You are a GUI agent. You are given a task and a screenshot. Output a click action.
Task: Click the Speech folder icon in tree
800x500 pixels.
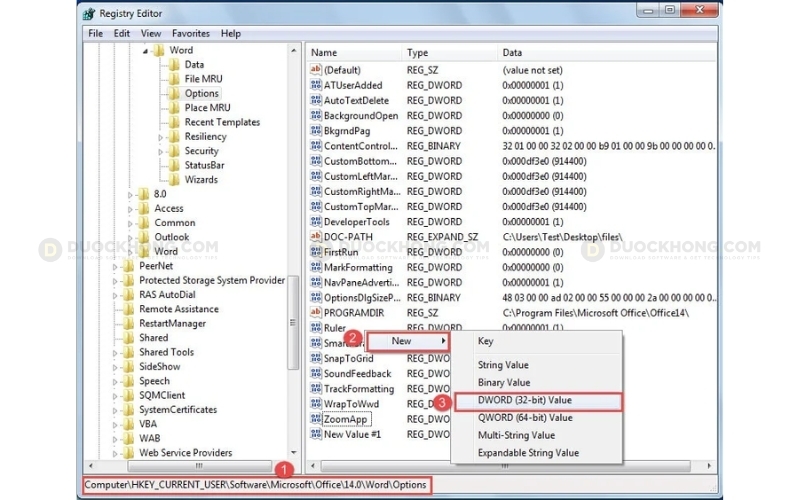click(129, 381)
